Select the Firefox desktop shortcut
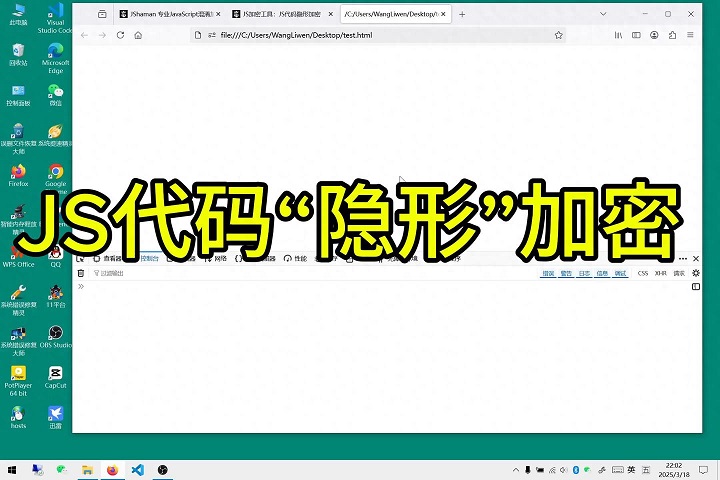Screen dimensions: 720x480 18,176
